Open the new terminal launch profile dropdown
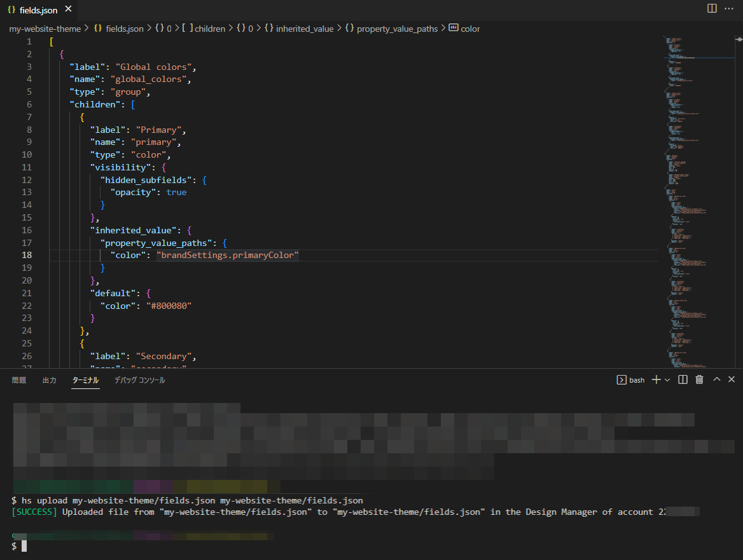 [x=667, y=379]
